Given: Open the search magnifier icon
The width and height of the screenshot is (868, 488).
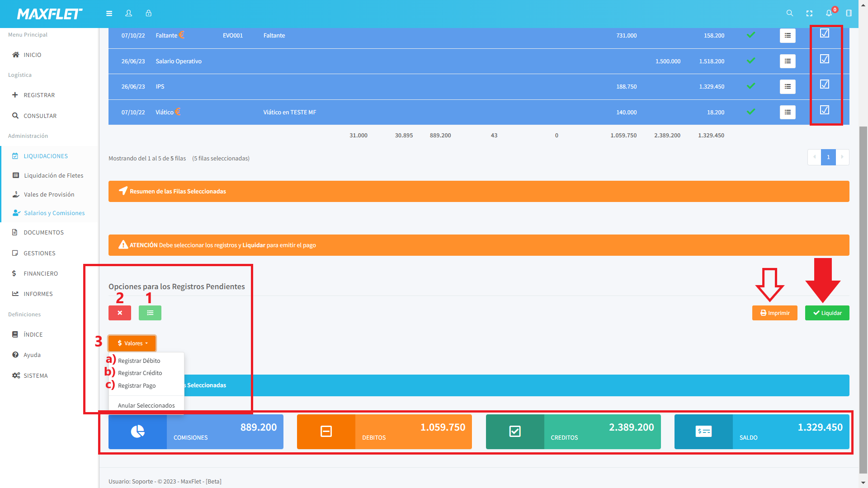Looking at the screenshot, I should click(789, 14).
